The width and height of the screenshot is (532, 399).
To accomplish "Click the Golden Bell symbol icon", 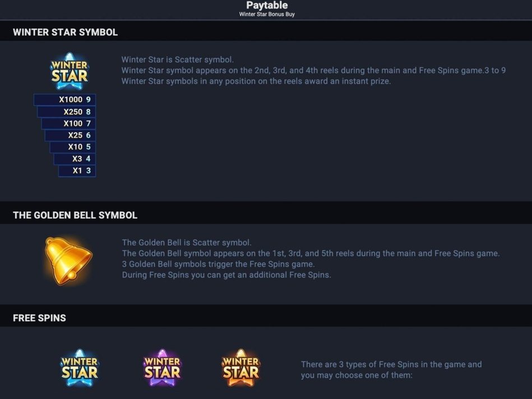I will (68, 261).
